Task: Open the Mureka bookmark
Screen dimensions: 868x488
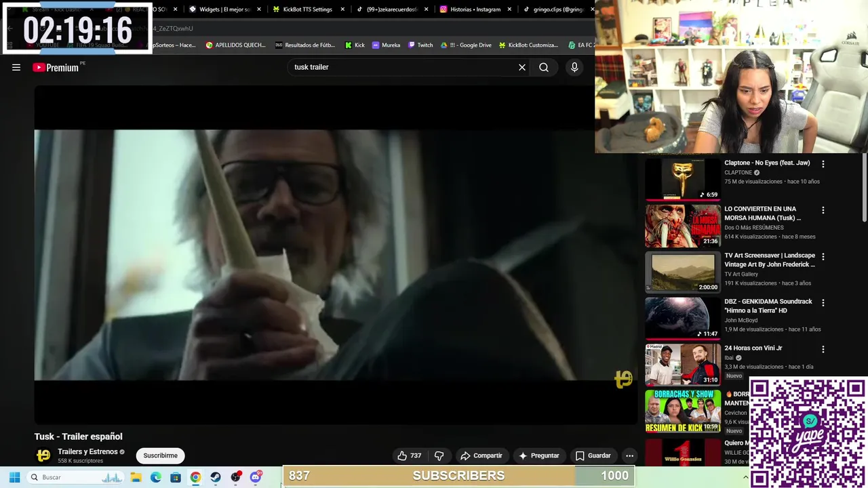Action: [387, 45]
